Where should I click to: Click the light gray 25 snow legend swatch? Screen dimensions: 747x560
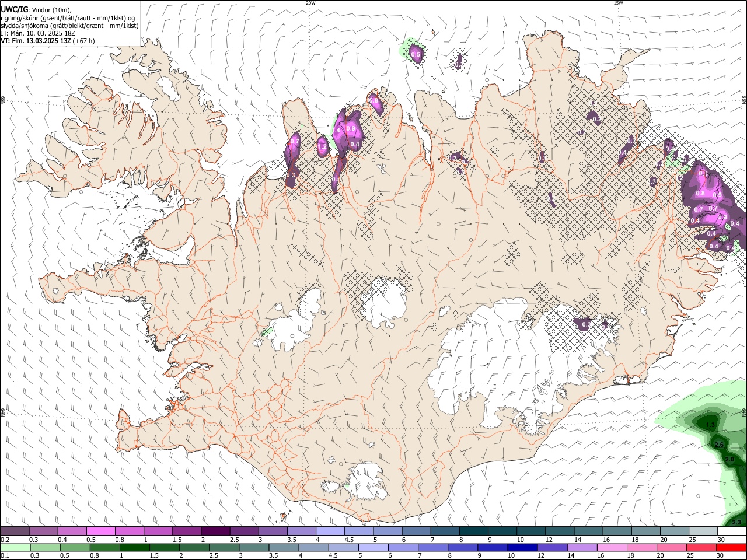[x=703, y=531]
